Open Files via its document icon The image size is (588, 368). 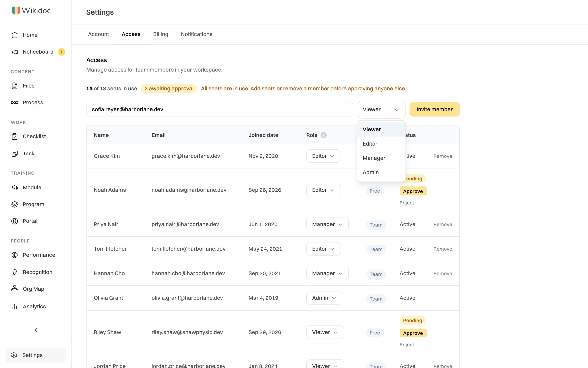click(x=14, y=86)
